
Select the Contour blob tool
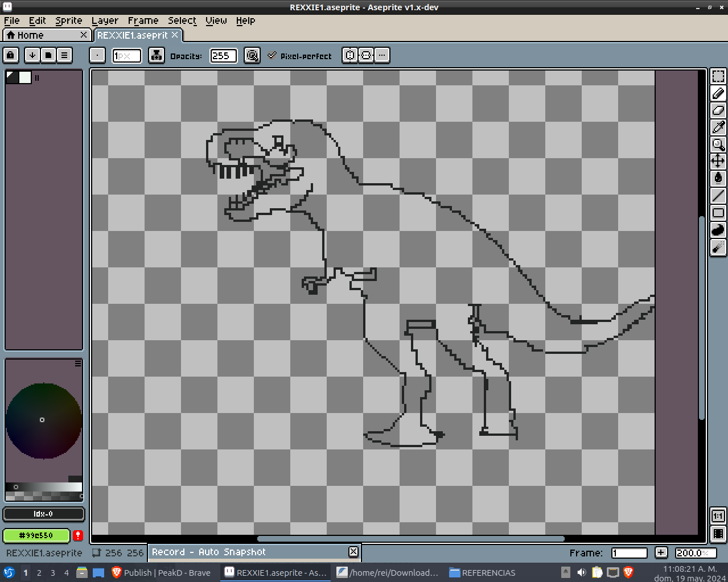click(x=718, y=230)
